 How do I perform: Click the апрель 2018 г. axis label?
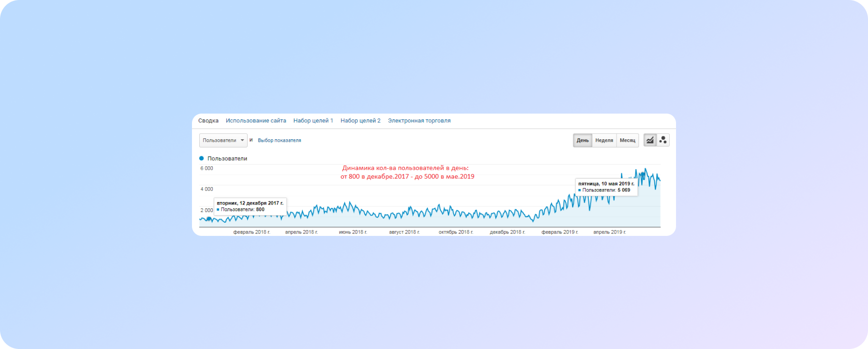coord(302,232)
